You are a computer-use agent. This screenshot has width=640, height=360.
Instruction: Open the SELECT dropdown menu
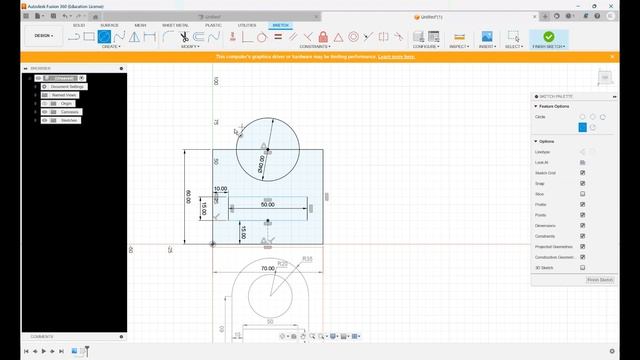[514, 47]
